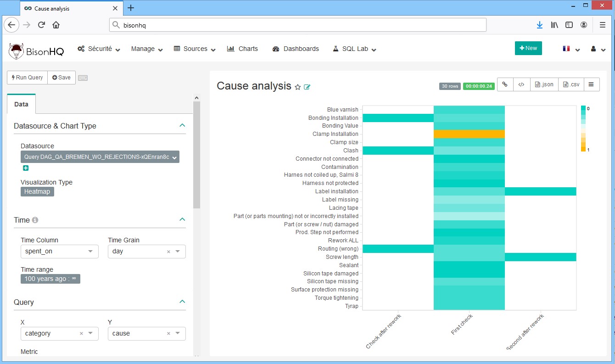615x364 pixels.
Task: Go to Dashboards in the navbar
Action: coord(296,49)
